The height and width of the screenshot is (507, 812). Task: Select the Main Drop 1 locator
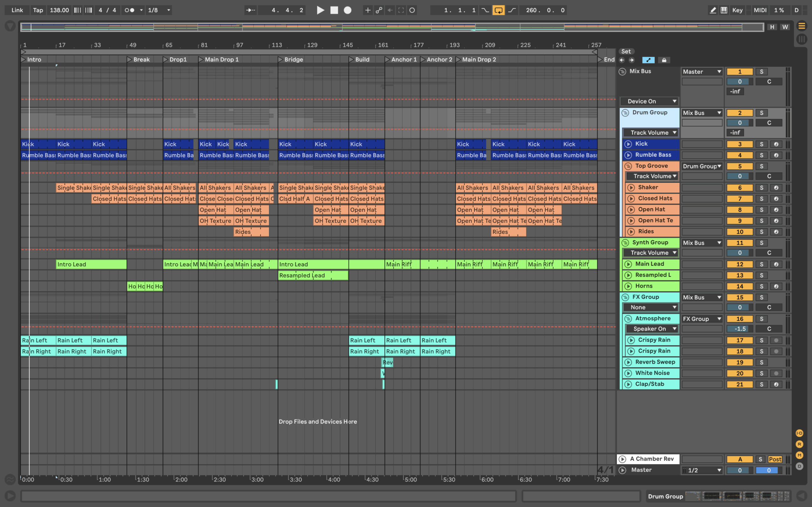point(221,59)
